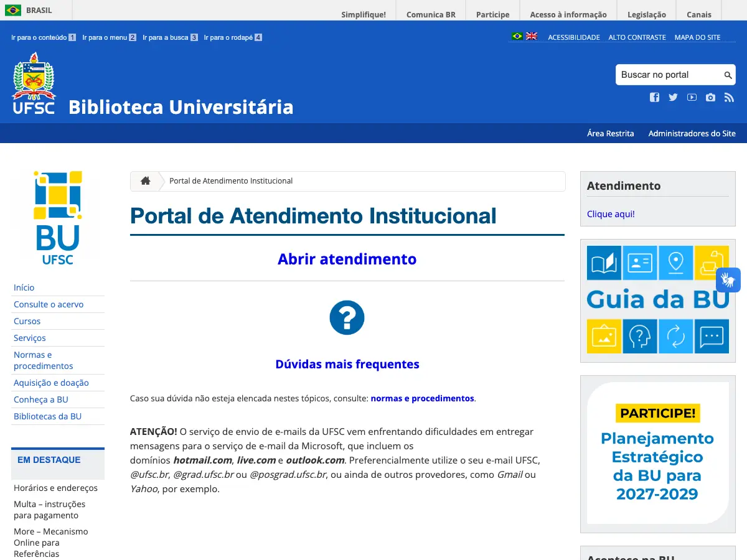747x560 pixels.
Task: Click Dúvidas mais frequentes link
Action: 347,364
